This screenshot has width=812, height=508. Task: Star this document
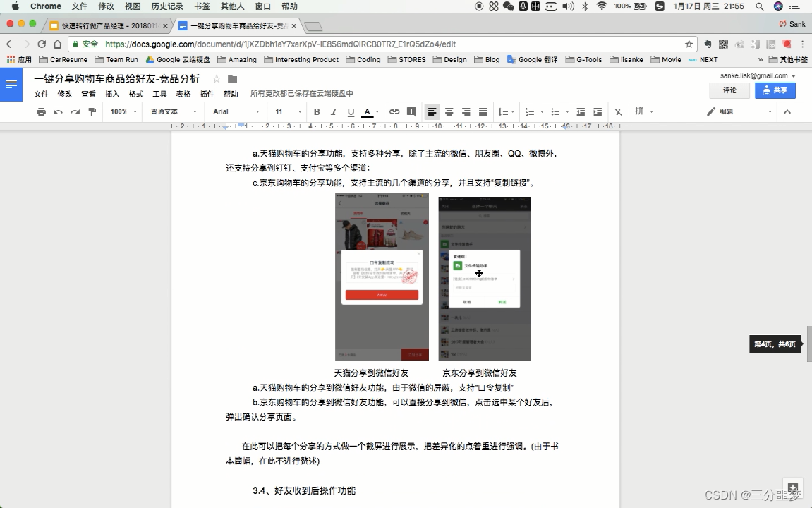[217, 79]
